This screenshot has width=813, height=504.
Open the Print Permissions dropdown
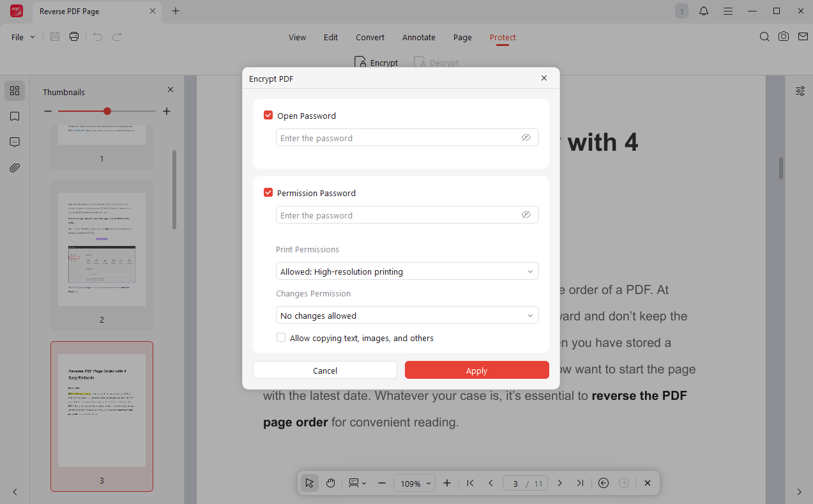[x=407, y=271]
